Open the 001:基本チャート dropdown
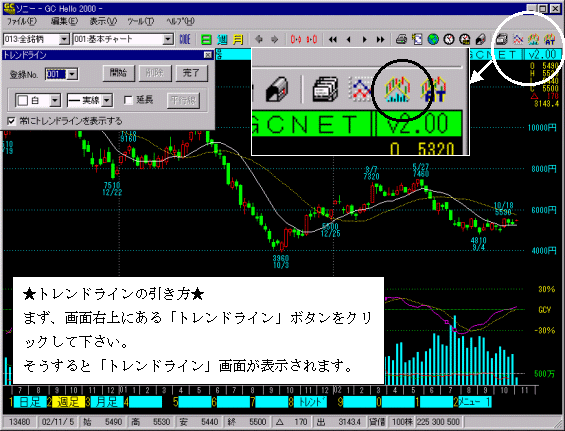 168,39
